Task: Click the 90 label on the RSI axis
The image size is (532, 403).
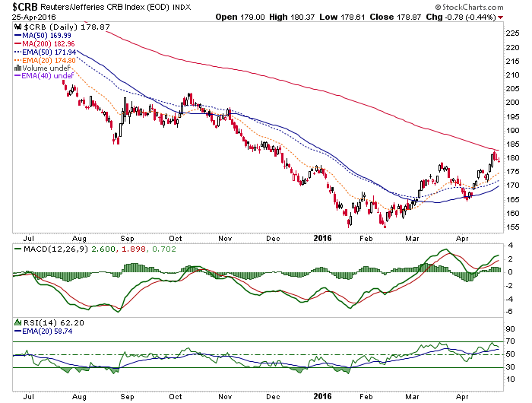Action: click(x=510, y=328)
